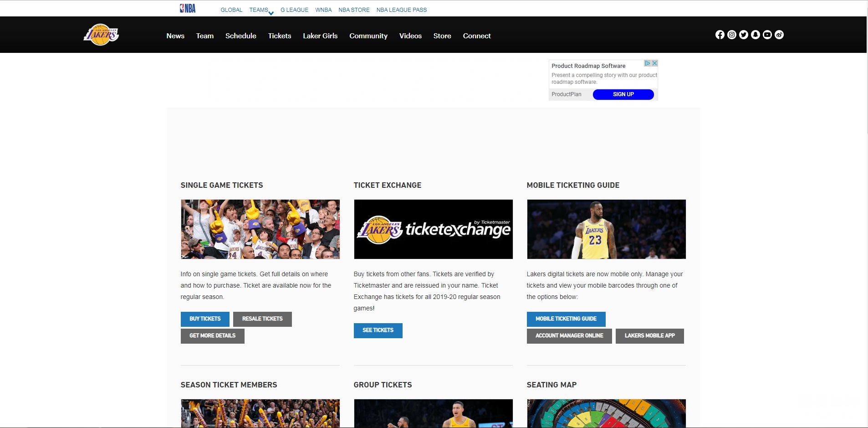Open Season Ticket Members crowd image

(x=260, y=413)
